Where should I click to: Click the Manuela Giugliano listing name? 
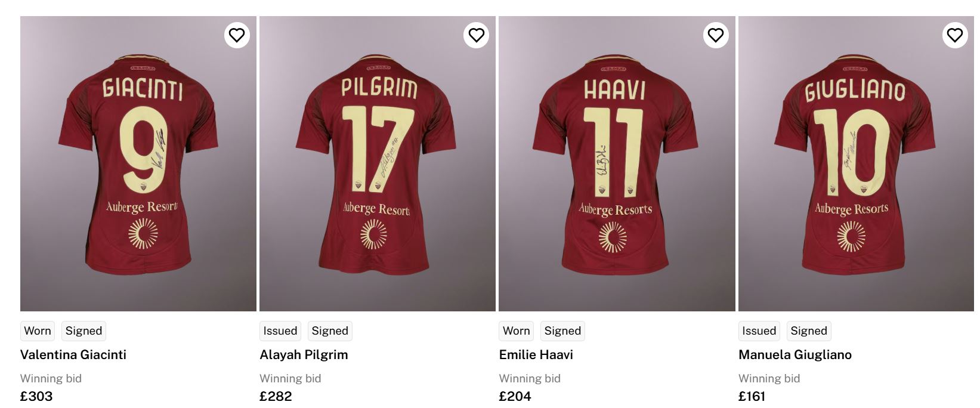(x=794, y=355)
